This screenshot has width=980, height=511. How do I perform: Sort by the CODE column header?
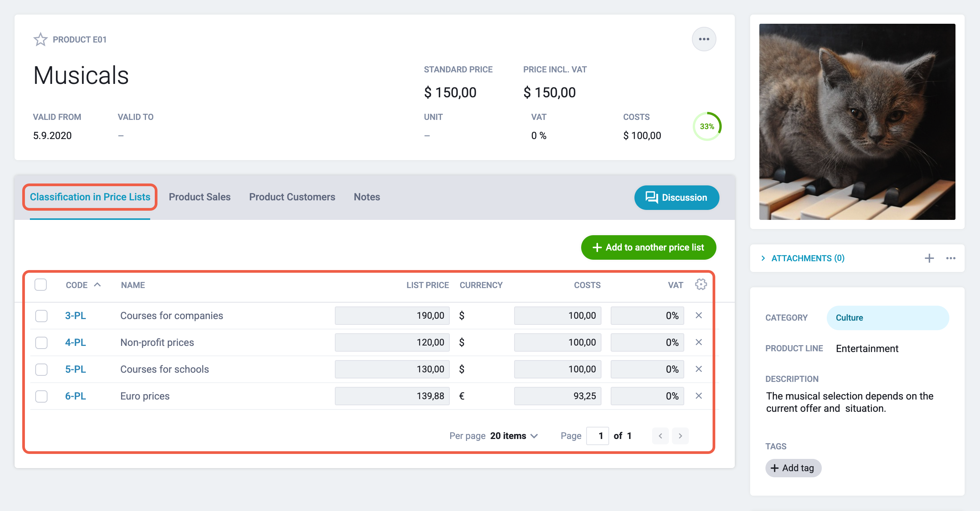[x=83, y=285]
